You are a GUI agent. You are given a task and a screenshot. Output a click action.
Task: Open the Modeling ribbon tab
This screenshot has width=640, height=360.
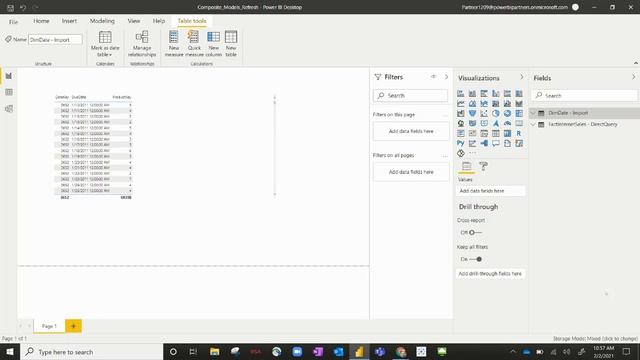coord(102,21)
